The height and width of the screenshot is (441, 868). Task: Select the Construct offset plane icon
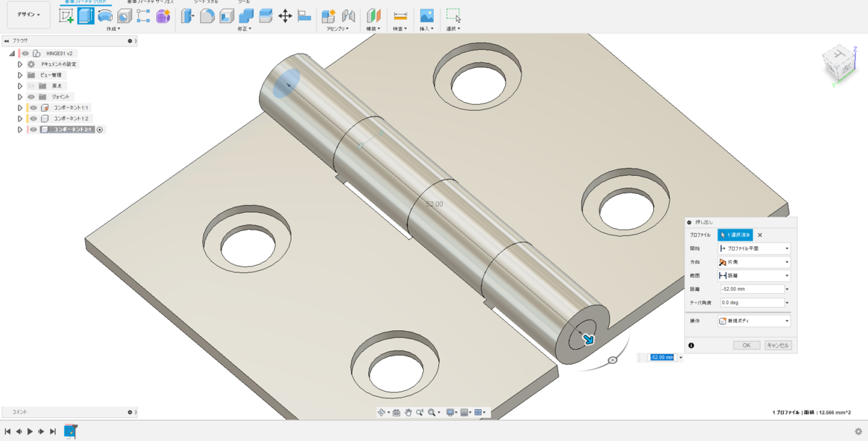(x=373, y=16)
